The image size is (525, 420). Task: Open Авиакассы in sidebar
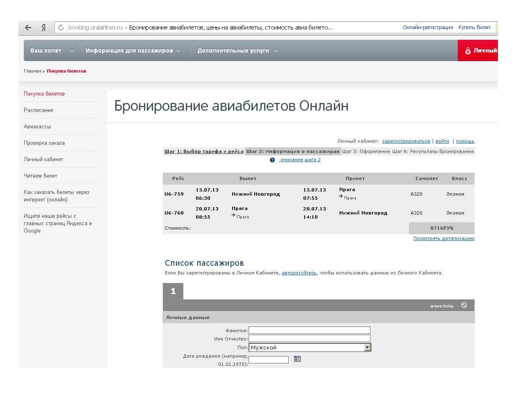pos(37,127)
